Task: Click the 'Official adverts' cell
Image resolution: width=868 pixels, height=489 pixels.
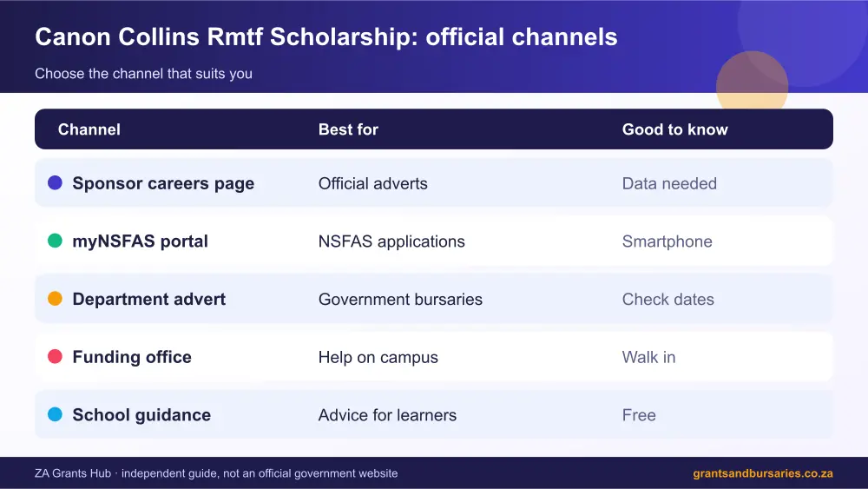Action: [372, 184]
